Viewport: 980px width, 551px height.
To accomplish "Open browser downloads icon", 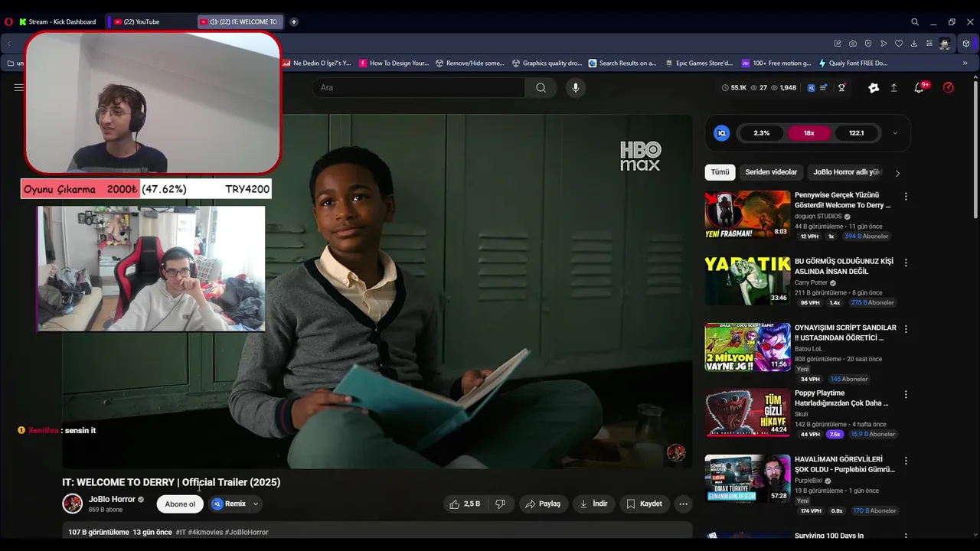I will coord(914,44).
